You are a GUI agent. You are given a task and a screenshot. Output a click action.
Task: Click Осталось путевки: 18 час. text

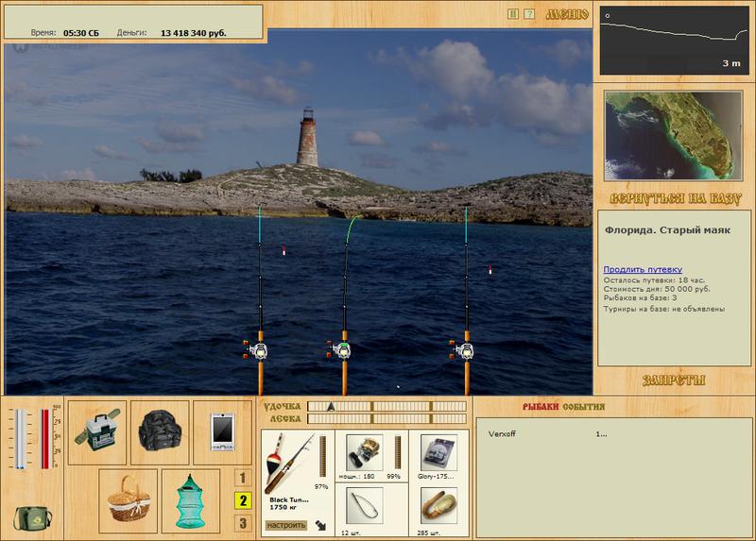[x=654, y=279]
